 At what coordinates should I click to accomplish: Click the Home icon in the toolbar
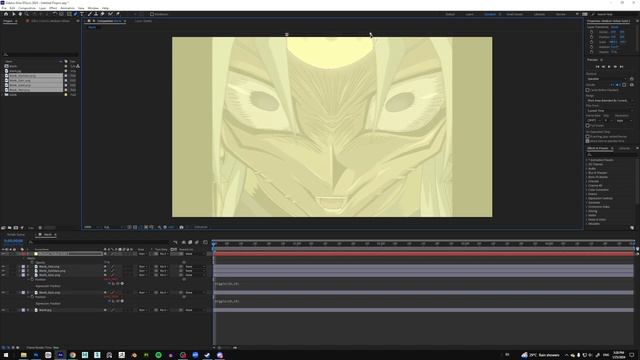[6, 14]
